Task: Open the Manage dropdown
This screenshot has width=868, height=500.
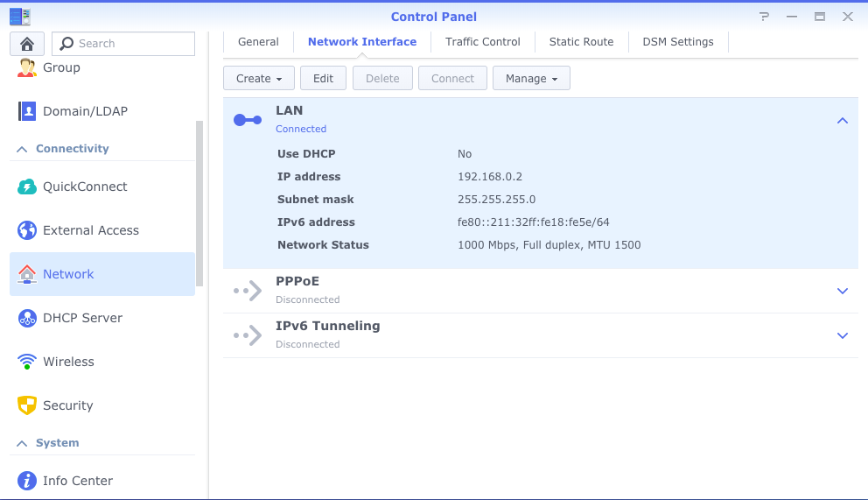Action: click(x=531, y=78)
